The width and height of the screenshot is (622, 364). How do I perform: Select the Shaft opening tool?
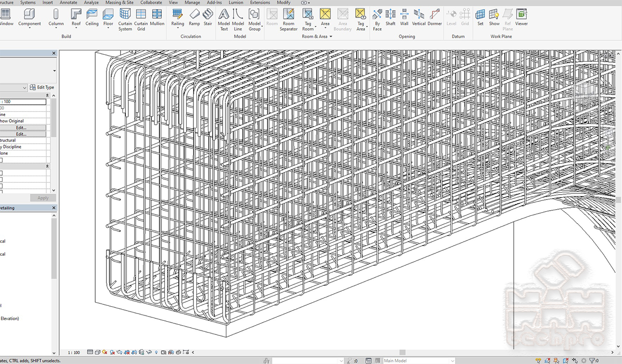[x=390, y=17]
